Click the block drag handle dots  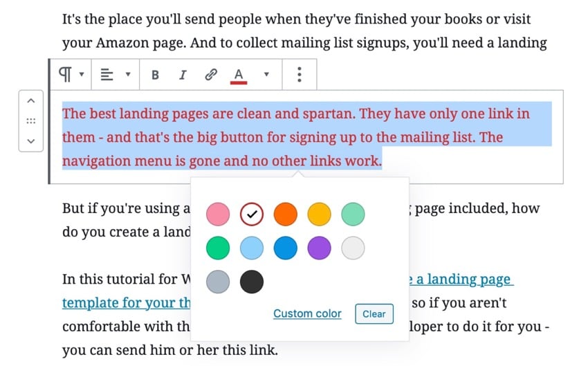(31, 121)
